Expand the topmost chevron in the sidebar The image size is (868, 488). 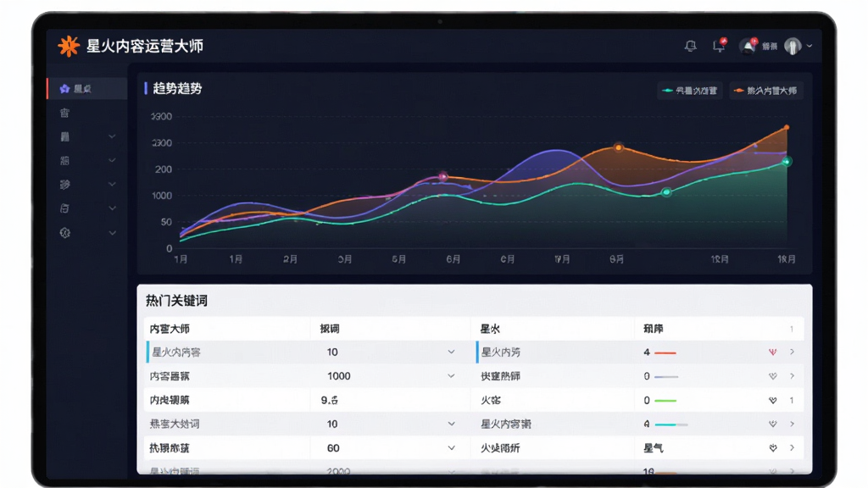[x=113, y=136]
